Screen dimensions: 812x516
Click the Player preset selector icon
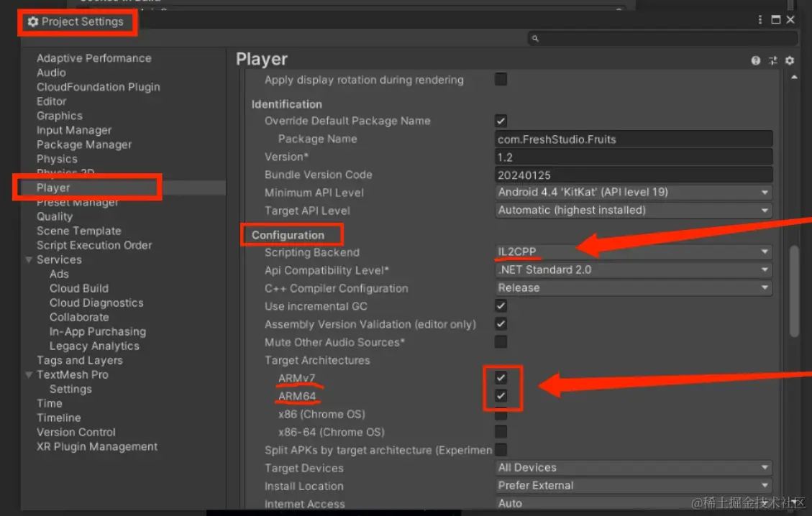coord(772,60)
